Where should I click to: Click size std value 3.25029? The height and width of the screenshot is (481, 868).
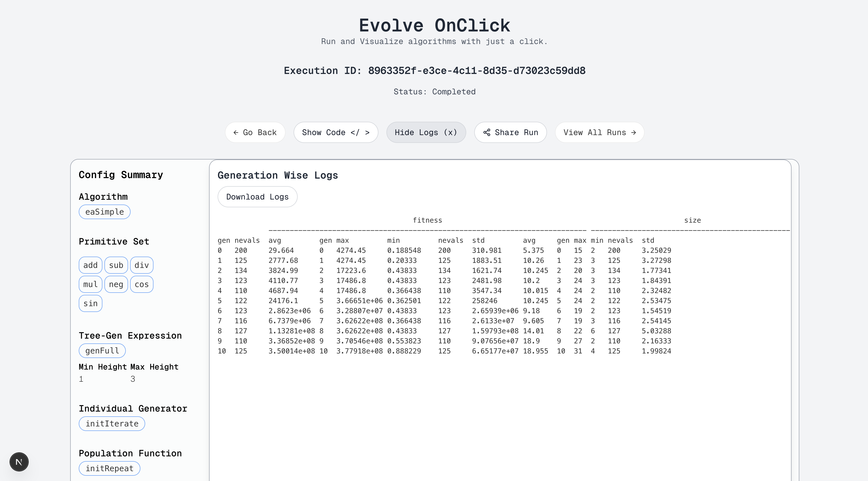tap(656, 251)
